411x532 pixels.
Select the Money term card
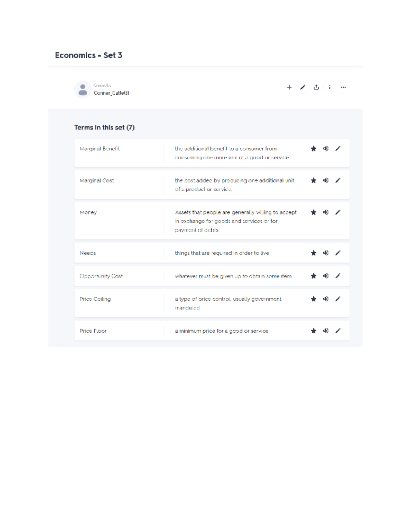(212, 221)
